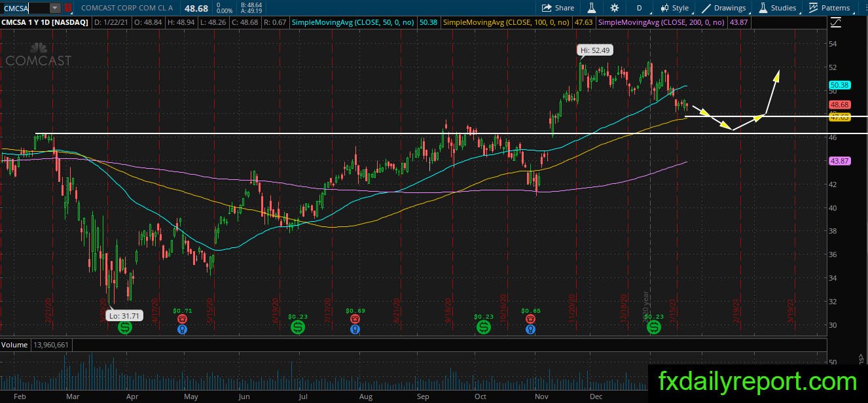Open the Studies menu

(778, 8)
